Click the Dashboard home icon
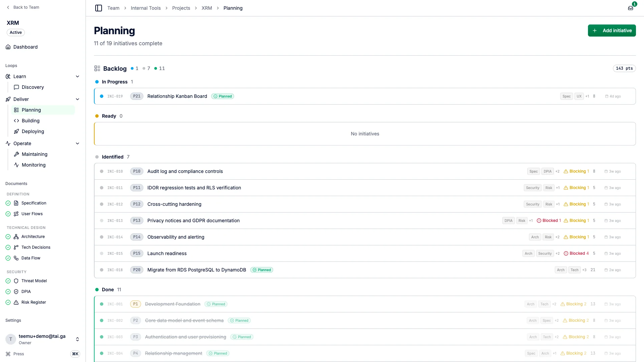 (x=8, y=47)
